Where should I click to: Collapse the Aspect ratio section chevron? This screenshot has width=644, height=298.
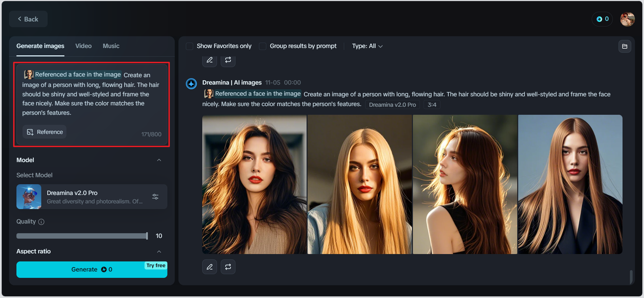tap(159, 252)
